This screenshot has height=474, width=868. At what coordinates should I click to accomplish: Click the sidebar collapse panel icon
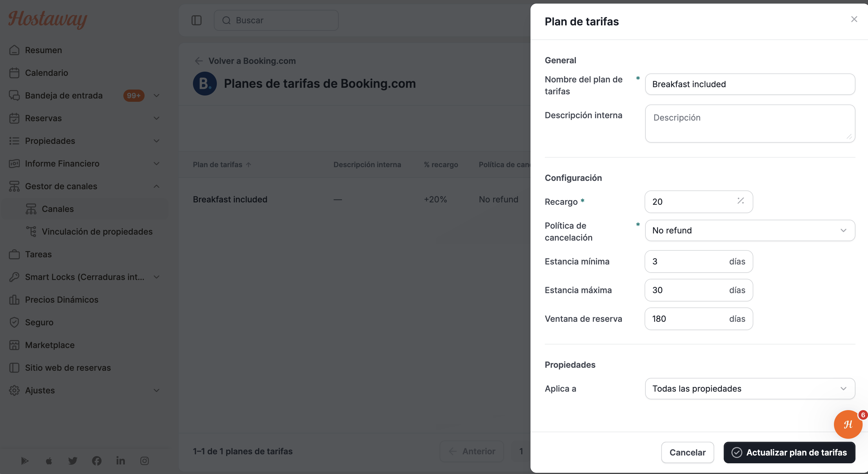pos(197,20)
